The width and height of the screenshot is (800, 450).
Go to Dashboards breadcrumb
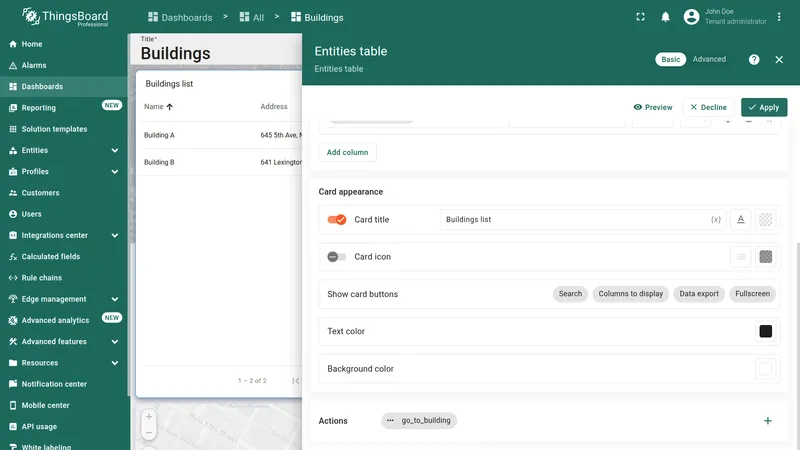pos(180,17)
